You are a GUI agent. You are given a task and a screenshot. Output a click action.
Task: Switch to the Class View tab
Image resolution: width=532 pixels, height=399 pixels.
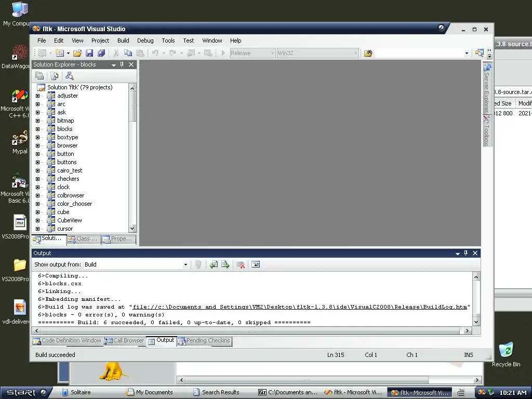pyautogui.click(x=83, y=239)
